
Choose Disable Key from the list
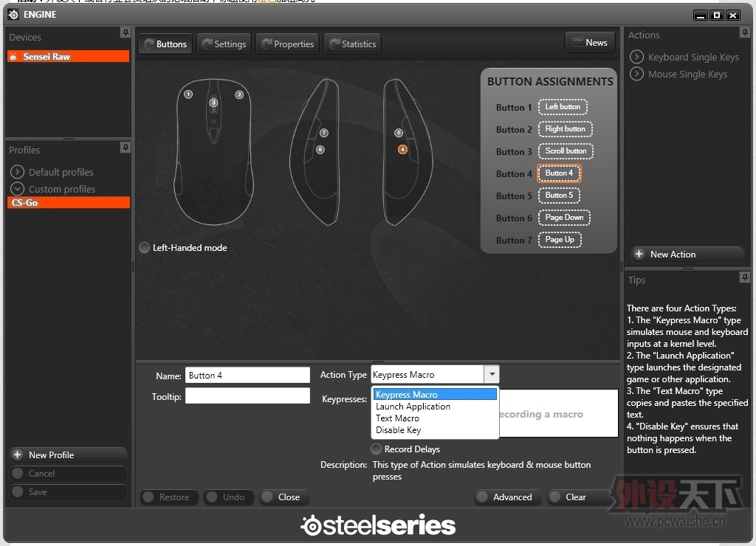click(x=435, y=430)
